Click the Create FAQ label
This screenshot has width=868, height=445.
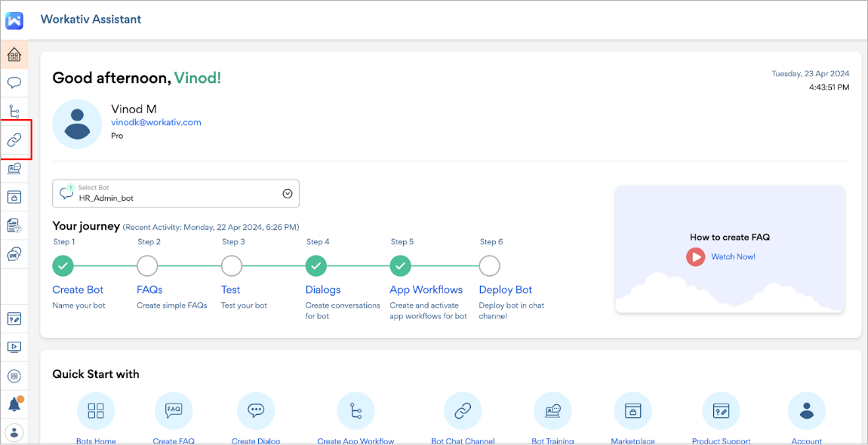174,441
